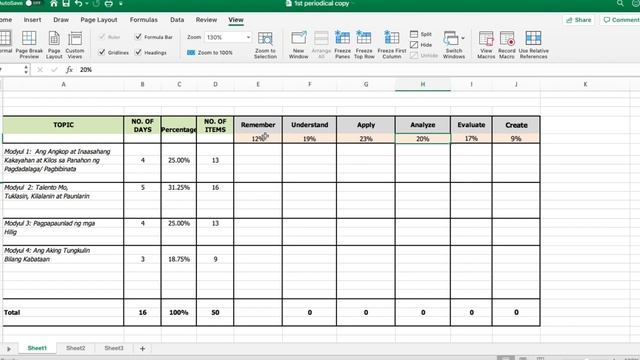Open the Quick Access Toolbar customize arrow

[x=121, y=4]
